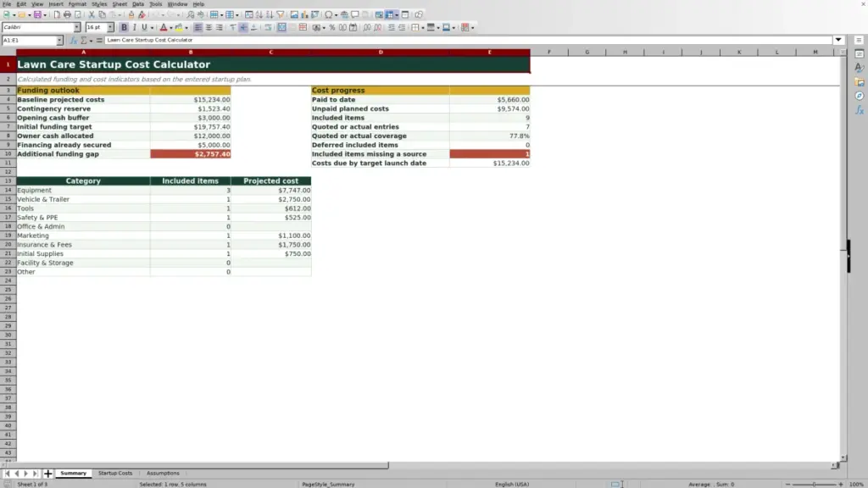Open the sidebar Styles panel

click(860, 68)
